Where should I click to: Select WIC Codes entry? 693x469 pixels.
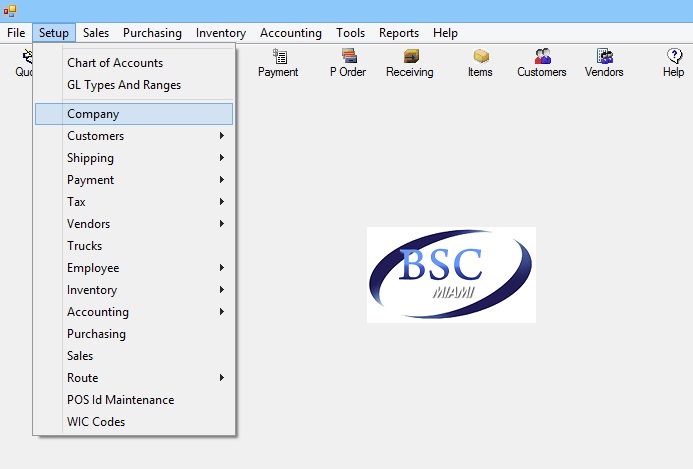(134, 422)
